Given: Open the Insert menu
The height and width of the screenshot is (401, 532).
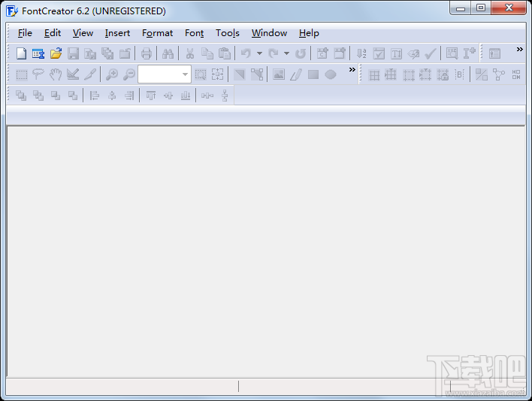Looking at the screenshot, I should pyautogui.click(x=117, y=33).
